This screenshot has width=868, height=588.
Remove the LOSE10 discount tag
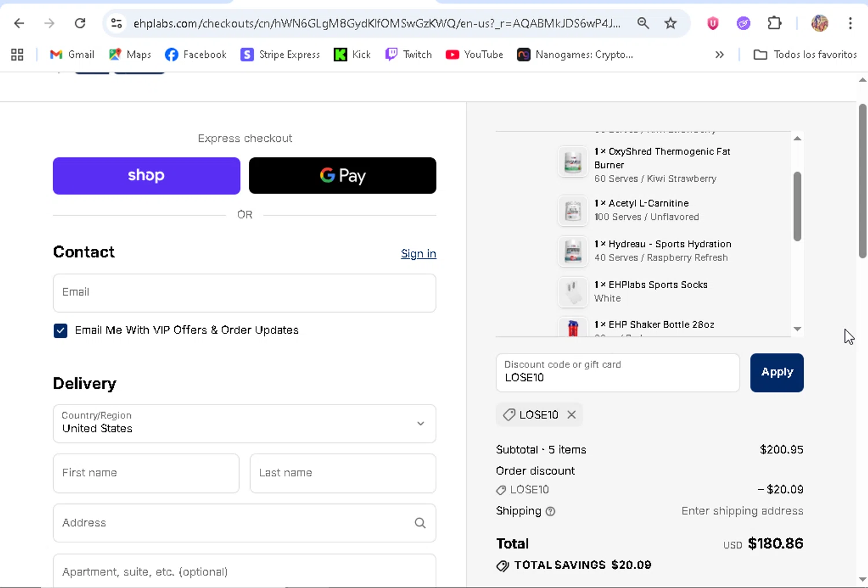click(x=571, y=415)
